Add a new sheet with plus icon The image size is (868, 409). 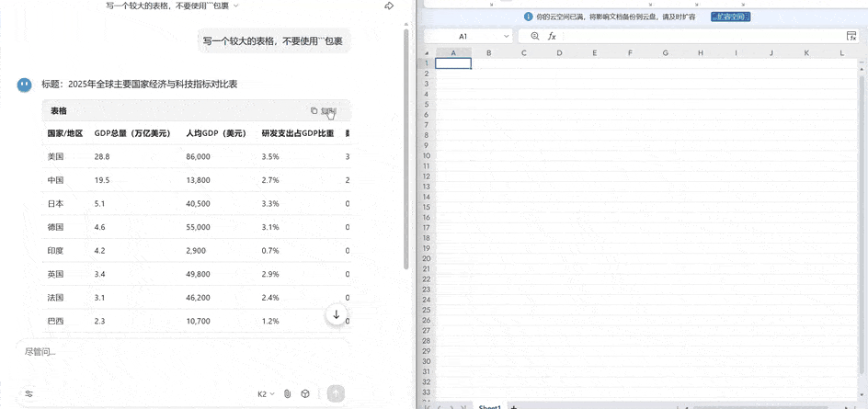click(x=514, y=407)
